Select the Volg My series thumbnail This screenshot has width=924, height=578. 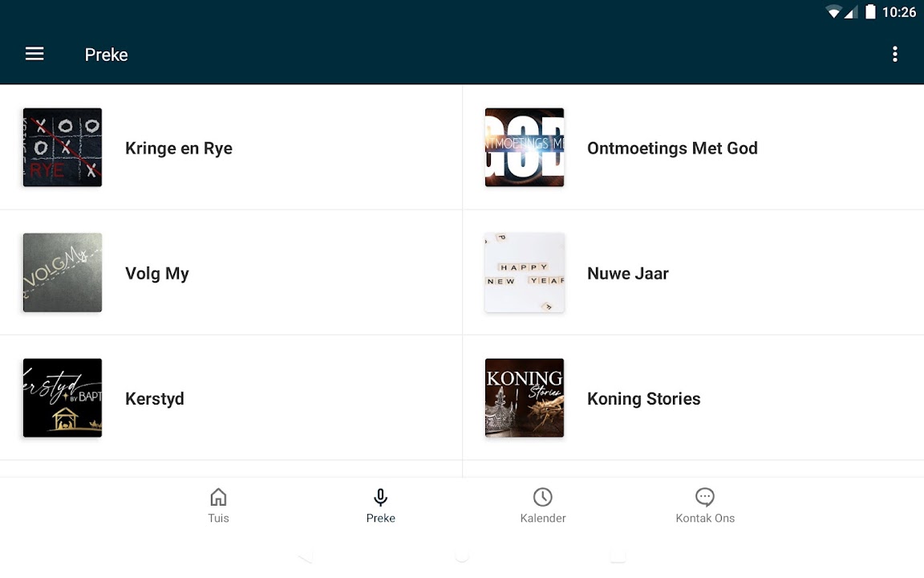point(63,273)
